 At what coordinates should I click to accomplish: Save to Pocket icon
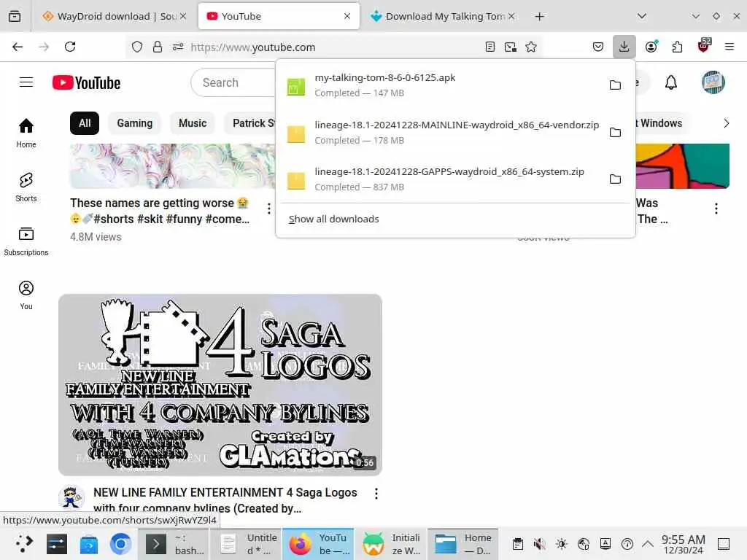click(598, 47)
